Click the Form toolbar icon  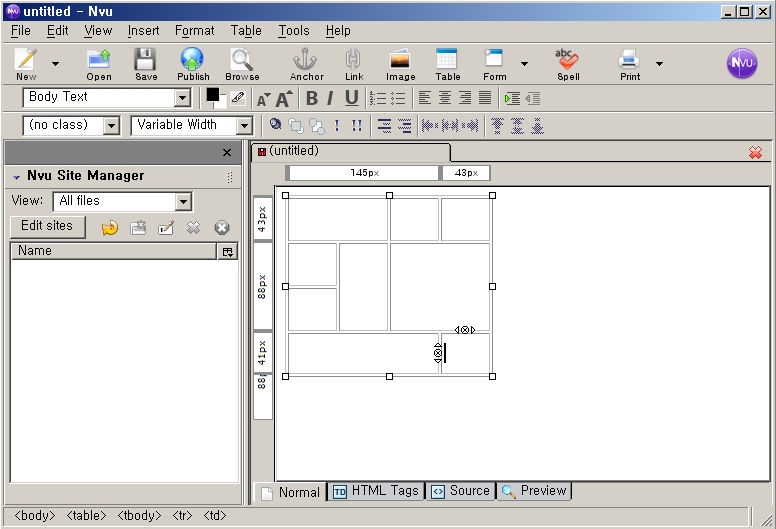tap(494, 58)
